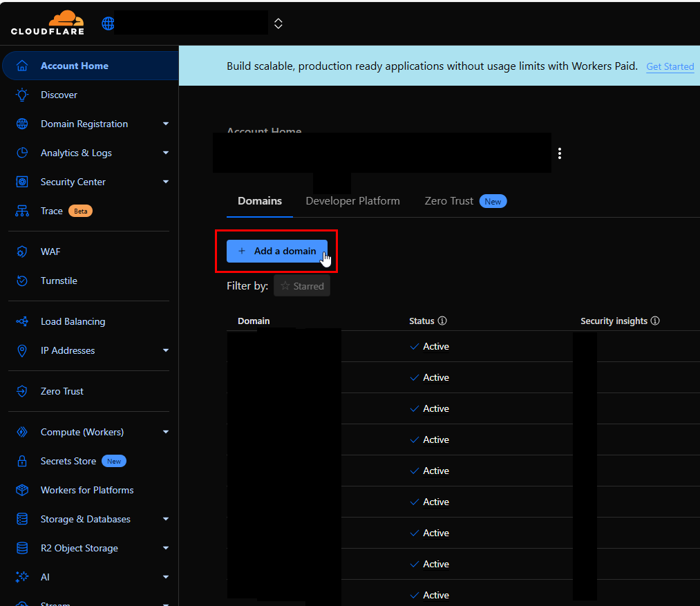Viewport: 700px width, 606px height.
Task: Click the Cloudflare logo
Action: pos(47,23)
